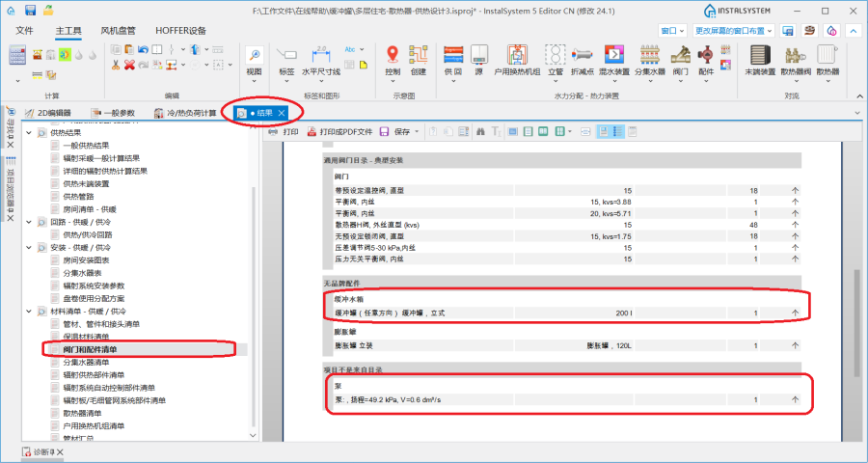Switch to the 风机盘管 ribbon tab
The width and height of the screenshot is (868, 463).
120,31
